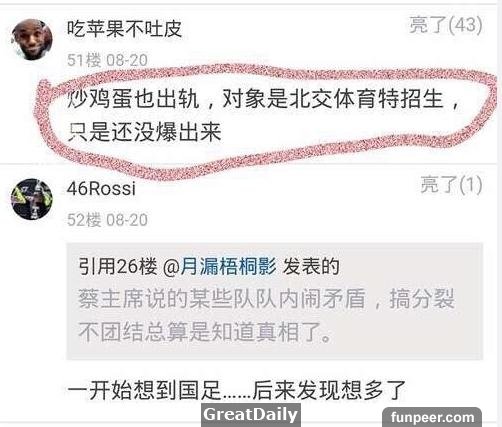Open avatar of user 46Rossi
The height and width of the screenshot is (427, 502).
32,199
